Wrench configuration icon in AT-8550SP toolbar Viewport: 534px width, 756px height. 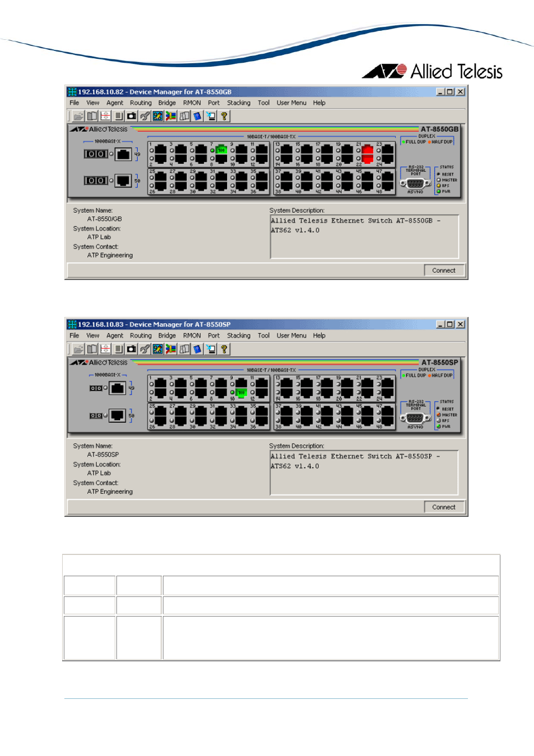coord(145,349)
